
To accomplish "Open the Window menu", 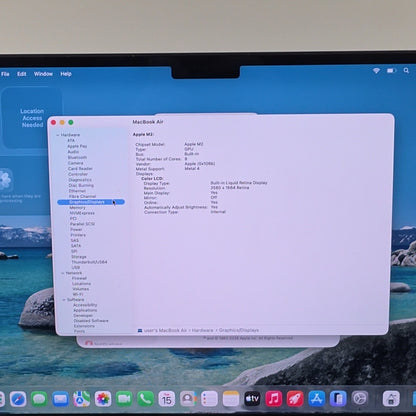I will 43,74.
